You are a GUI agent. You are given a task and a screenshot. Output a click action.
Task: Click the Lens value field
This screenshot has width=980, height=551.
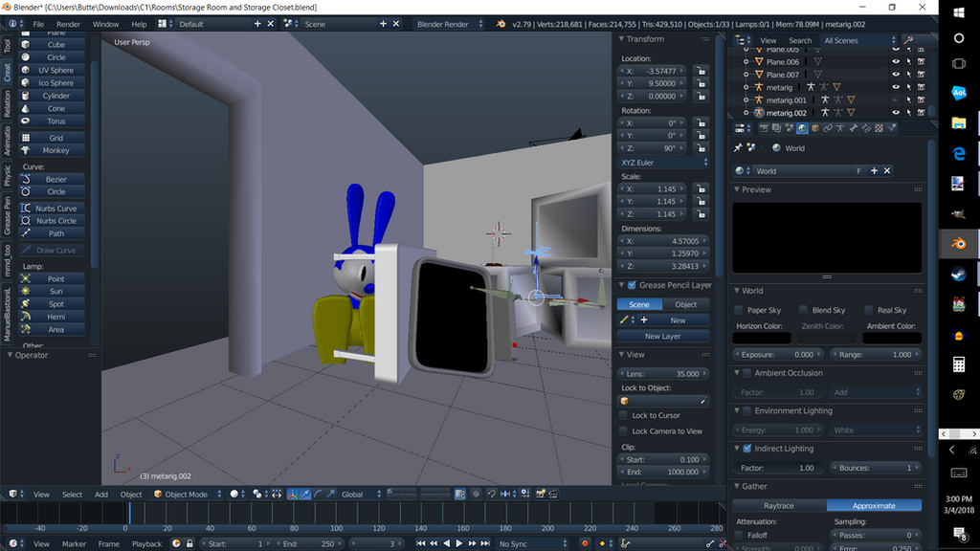pos(663,374)
